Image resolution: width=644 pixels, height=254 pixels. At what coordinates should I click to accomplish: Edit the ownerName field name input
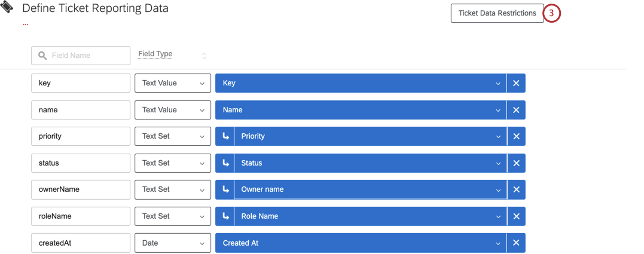pyautogui.click(x=81, y=189)
